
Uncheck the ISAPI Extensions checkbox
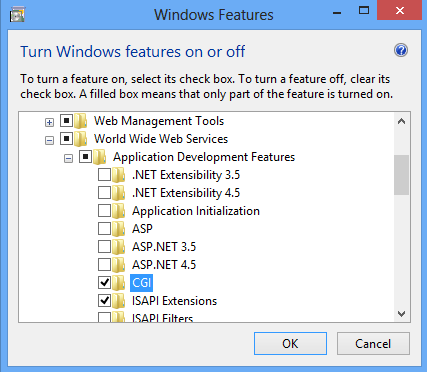point(104,300)
